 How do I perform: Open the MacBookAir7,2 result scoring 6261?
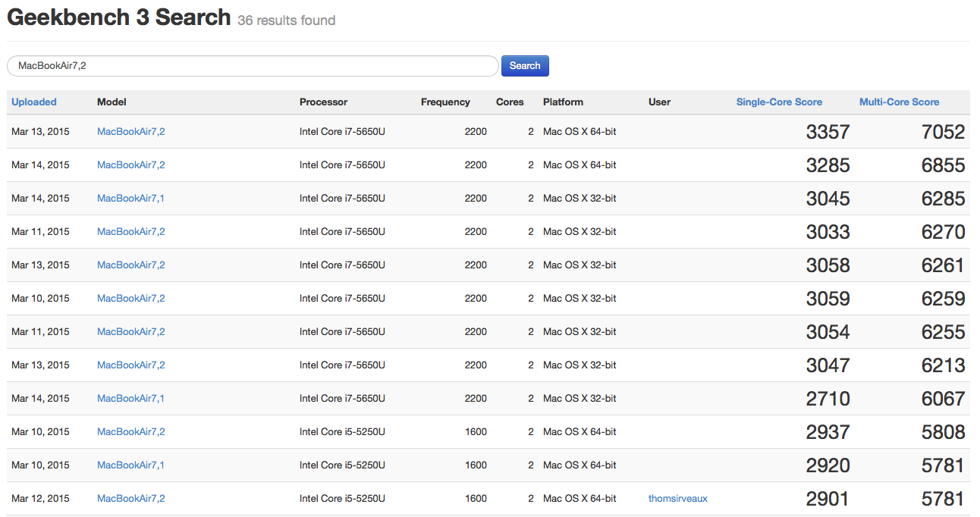(131, 265)
